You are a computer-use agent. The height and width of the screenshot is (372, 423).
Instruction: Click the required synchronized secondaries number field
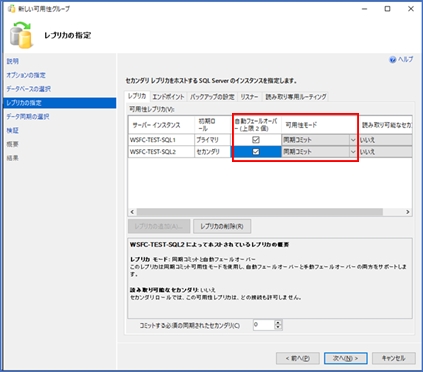[264, 325]
